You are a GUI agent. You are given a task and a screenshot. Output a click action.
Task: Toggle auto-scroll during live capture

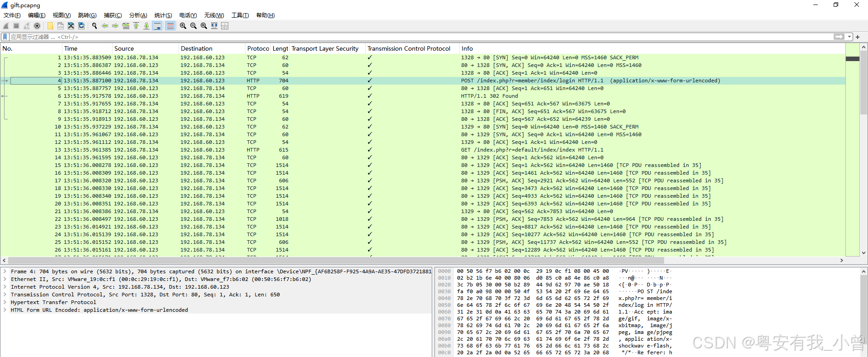click(x=157, y=26)
